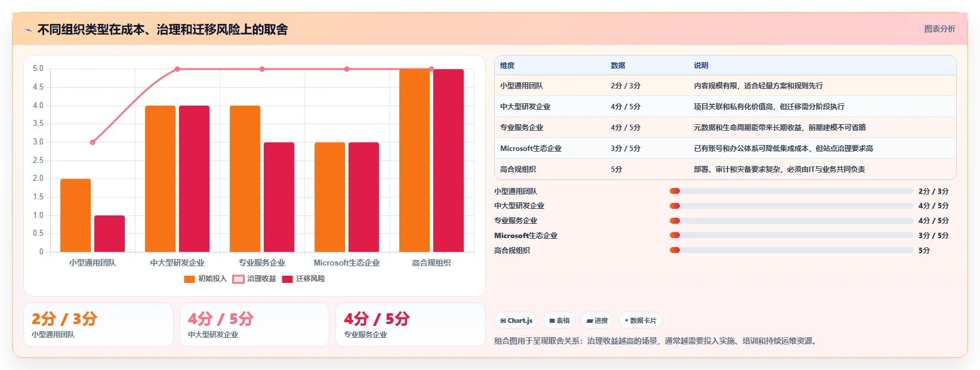Image resolution: width=980 pixels, height=370 pixels.
Task: Click the 进度 tag
Action: [597, 320]
